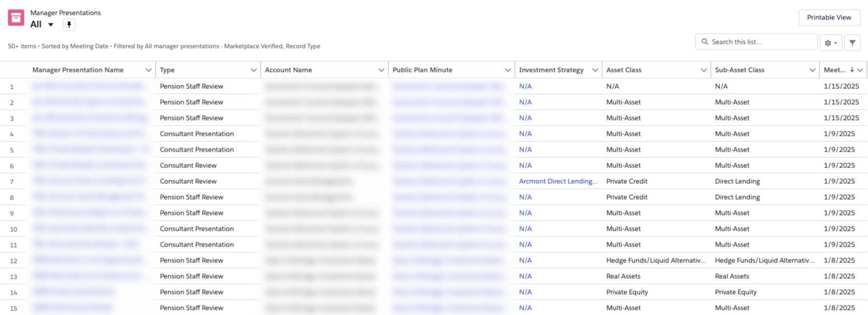
Task: Expand the Account Name column options
Action: [381, 70]
